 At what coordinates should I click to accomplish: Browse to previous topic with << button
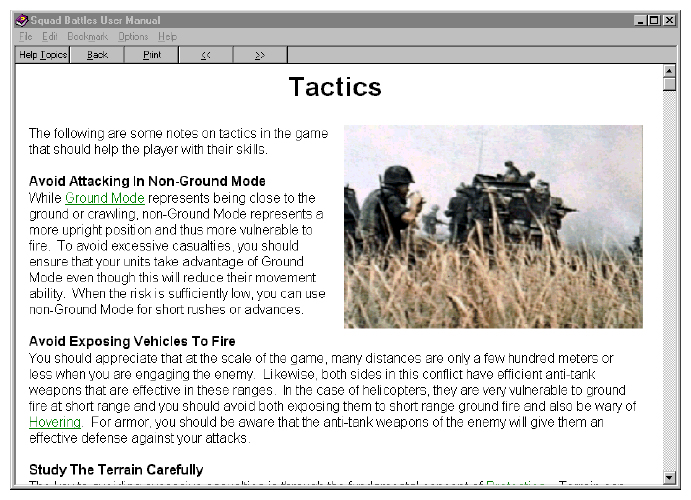[x=206, y=55]
